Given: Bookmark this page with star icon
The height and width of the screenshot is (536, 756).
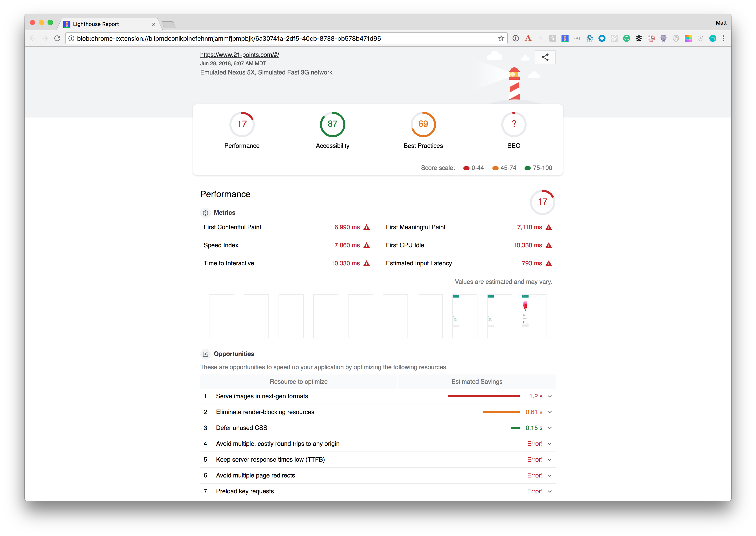Looking at the screenshot, I should [x=501, y=38].
